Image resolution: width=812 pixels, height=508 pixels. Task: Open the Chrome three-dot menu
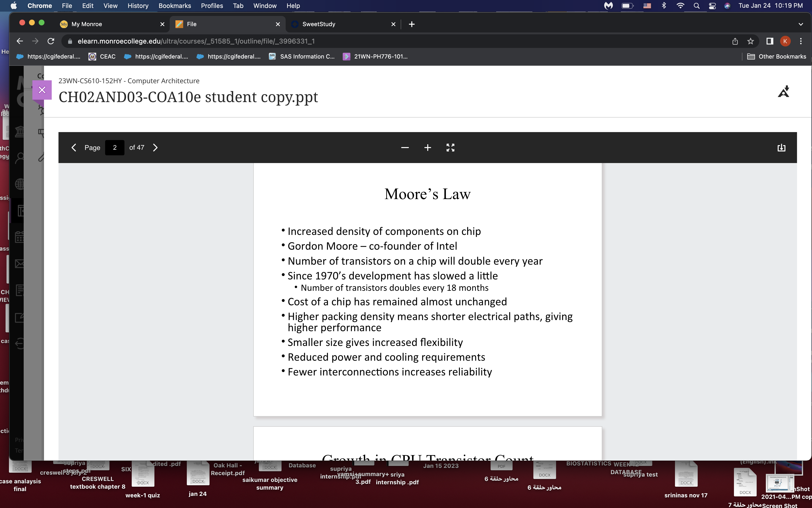point(801,41)
